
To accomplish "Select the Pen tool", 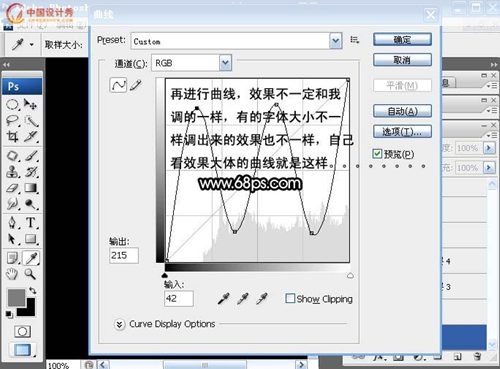I will click(x=13, y=222).
